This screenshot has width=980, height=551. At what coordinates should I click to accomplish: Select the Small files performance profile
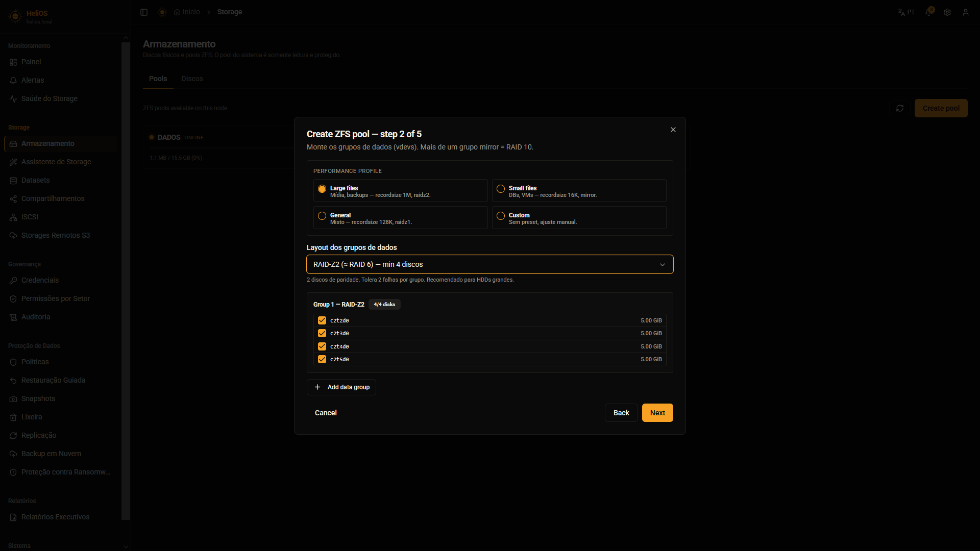click(x=579, y=191)
